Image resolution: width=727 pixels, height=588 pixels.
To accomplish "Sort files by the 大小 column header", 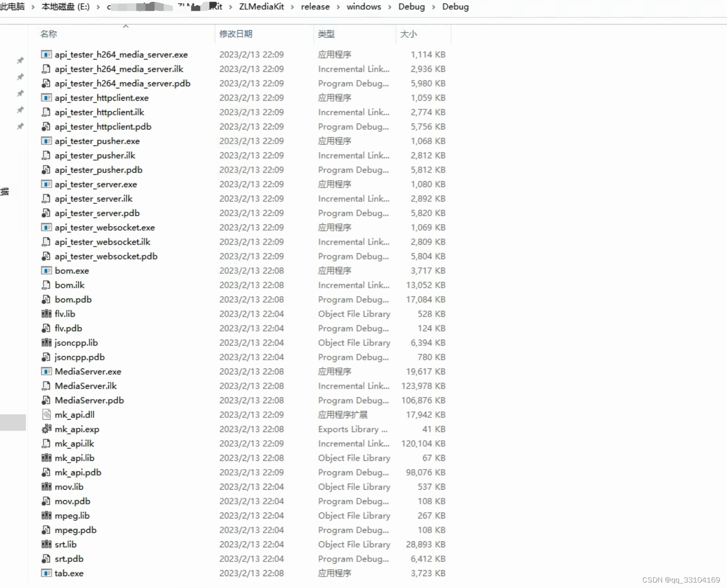I will pos(408,34).
